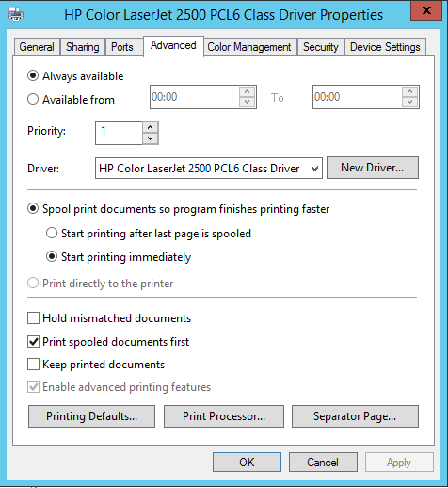Confirm settings with the OK button
The image size is (448, 488).
pos(247,462)
